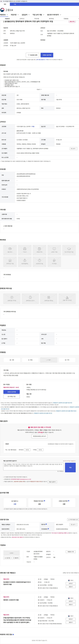Screen dimensions: 79x644
Task: Click top 고용24 입사지원 button
Action: tap(47, 55)
